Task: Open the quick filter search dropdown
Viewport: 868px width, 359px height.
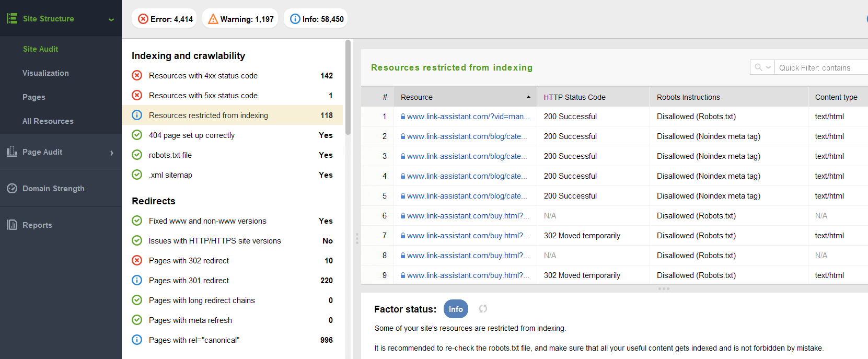Action: [x=762, y=67]
